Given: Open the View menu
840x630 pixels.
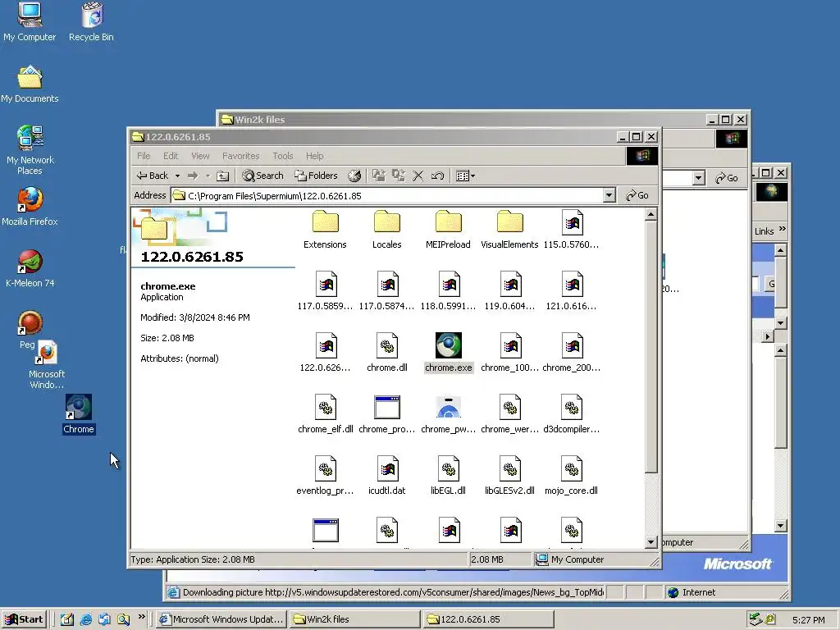Looking at the screenshot, I should [x=200, y=156].
